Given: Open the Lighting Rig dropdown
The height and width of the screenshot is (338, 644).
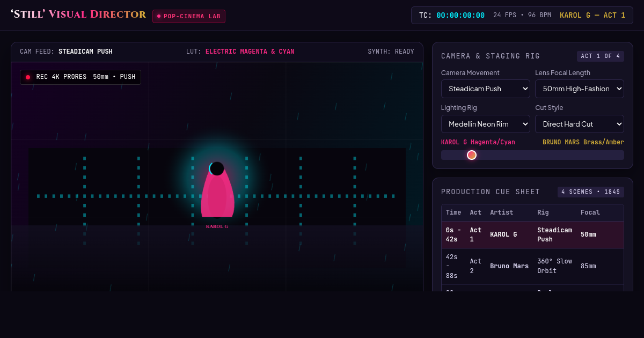Looking at the screenshot, I should [x=486, y=124].
